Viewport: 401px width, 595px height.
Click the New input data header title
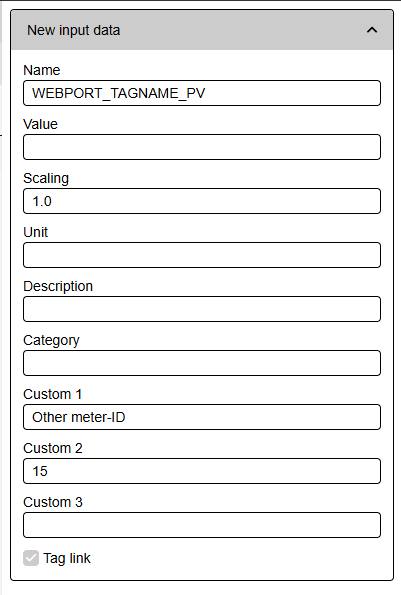point(74,30)
